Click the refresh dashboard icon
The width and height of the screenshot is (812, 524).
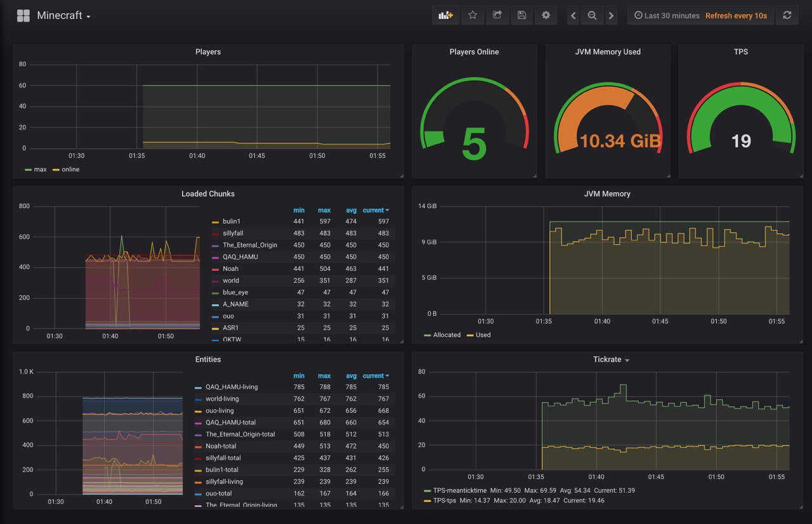tap(787, 15)
